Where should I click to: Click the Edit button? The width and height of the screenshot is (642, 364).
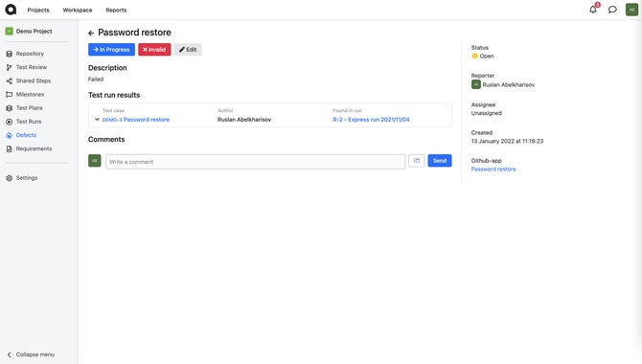188,50
